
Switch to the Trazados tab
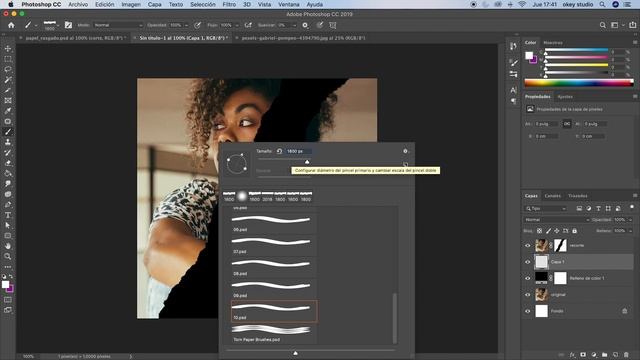[x=578, y=196]
